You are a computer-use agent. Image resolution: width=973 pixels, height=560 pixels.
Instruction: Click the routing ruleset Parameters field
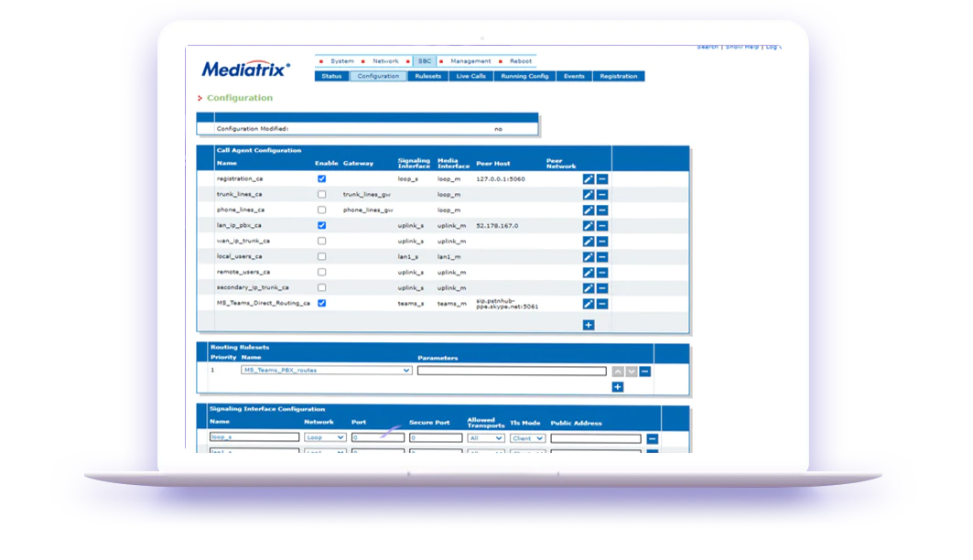click(512, 371)
